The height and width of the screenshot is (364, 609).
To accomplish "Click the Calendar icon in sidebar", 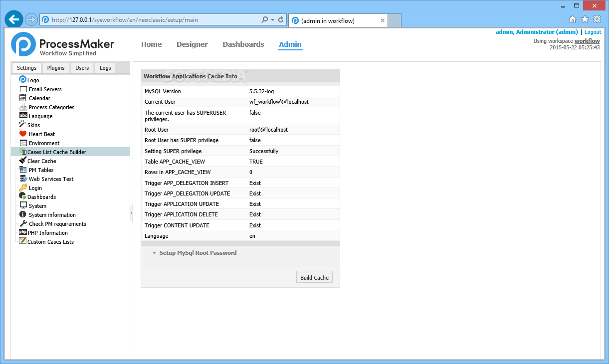I will pos(23,98).
